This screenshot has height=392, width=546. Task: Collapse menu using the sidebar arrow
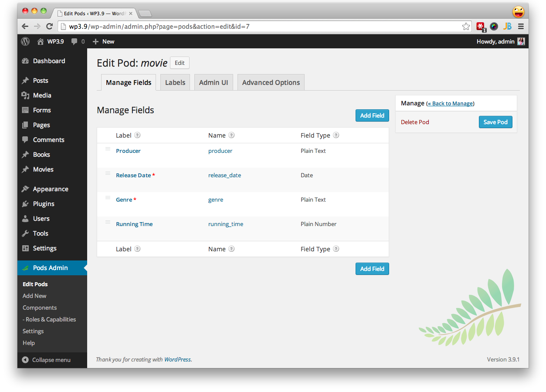pos(25,360)
